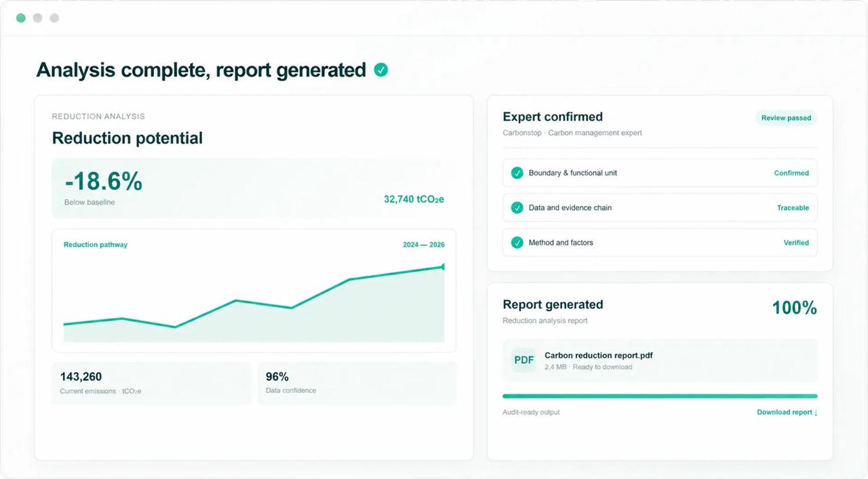Click the Analysis complete, report generated title

[x=201, y=70]
